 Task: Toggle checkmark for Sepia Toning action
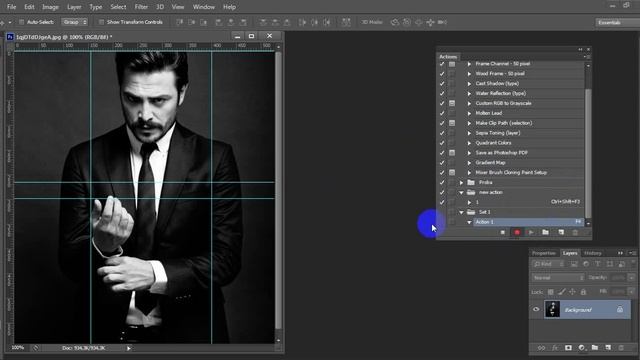click(442, 133)
